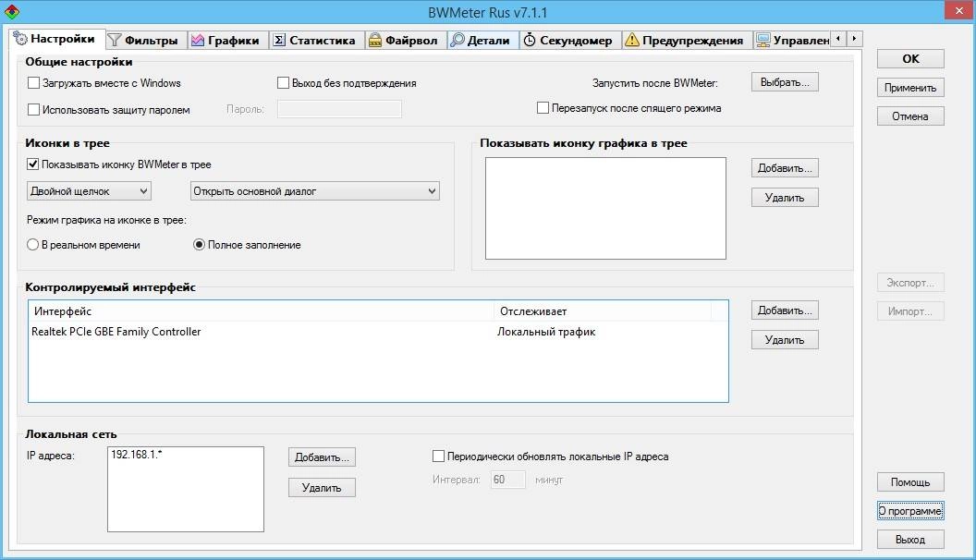Switch to the Фильтры tab
Viewport: 976px width, 560px height.
147,41
